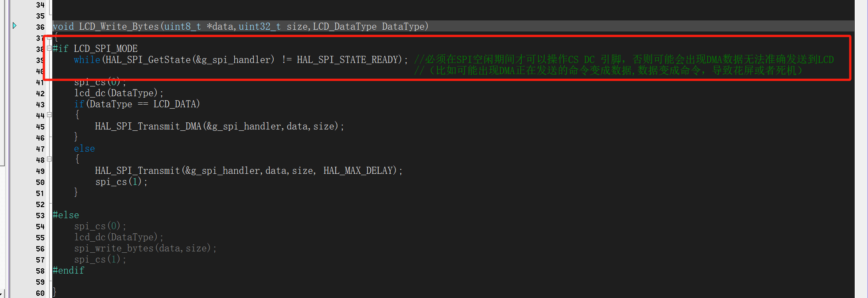Click on HAL_SPI_Transmit_DMA function call

[148, 126]
